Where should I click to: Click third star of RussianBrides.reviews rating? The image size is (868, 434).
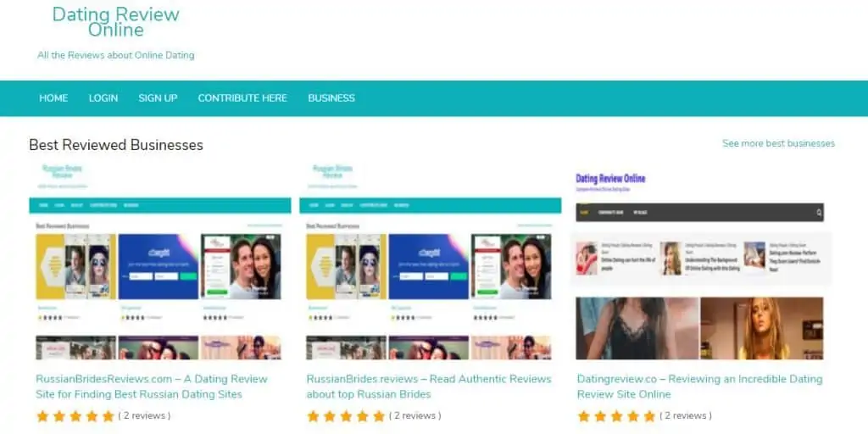(346, 416)
